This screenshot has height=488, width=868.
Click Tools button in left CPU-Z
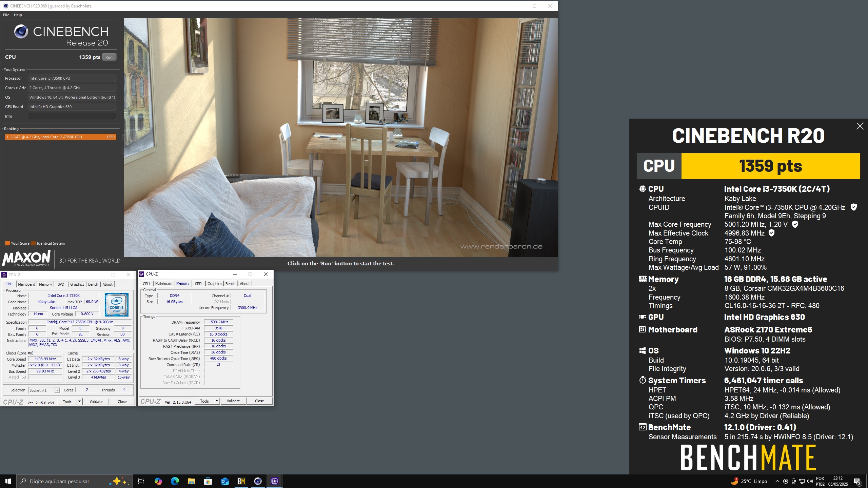(x=67, y=402)
